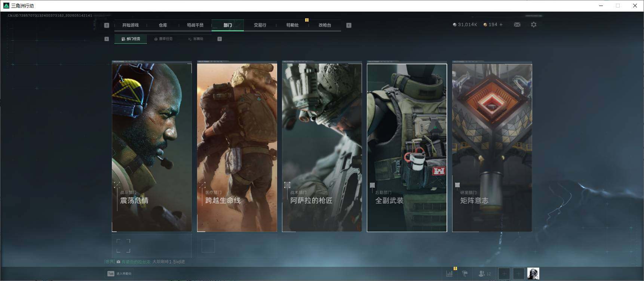Click the Tab 进入特勤处 button
This screenshot has width=644, height=281.
[x=119, y=274]
